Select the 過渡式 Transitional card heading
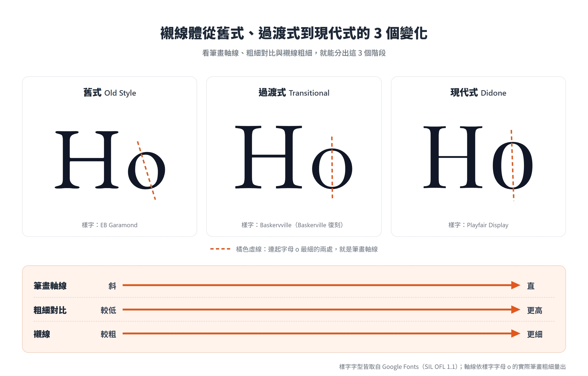The image size is (588, 376). [x=294, y=93]
